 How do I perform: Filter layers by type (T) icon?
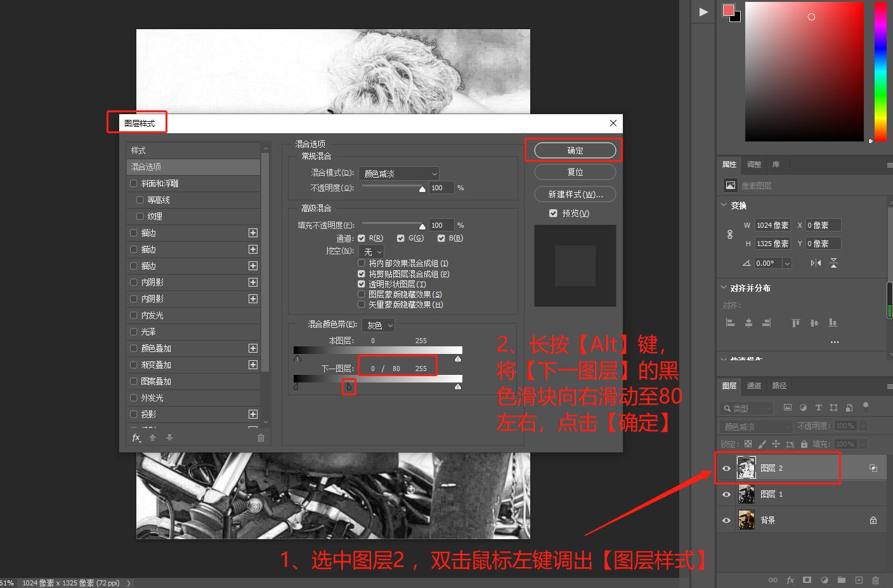click(x=818, y=408)
